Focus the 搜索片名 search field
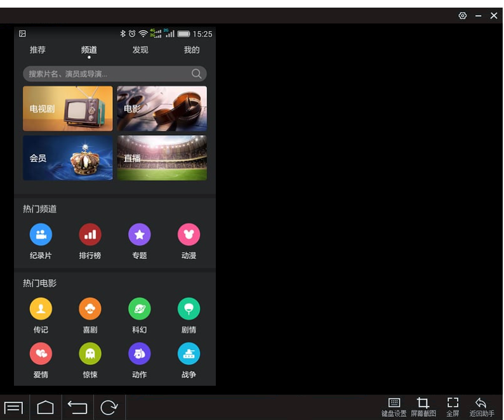Image resolution: width=504 pixels, height=420 pixels. point(115,74)
